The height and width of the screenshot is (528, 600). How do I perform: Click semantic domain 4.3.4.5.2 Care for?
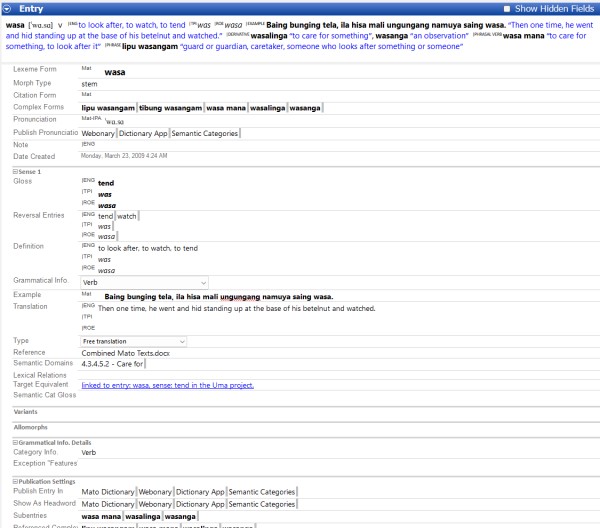coord(112,364)
